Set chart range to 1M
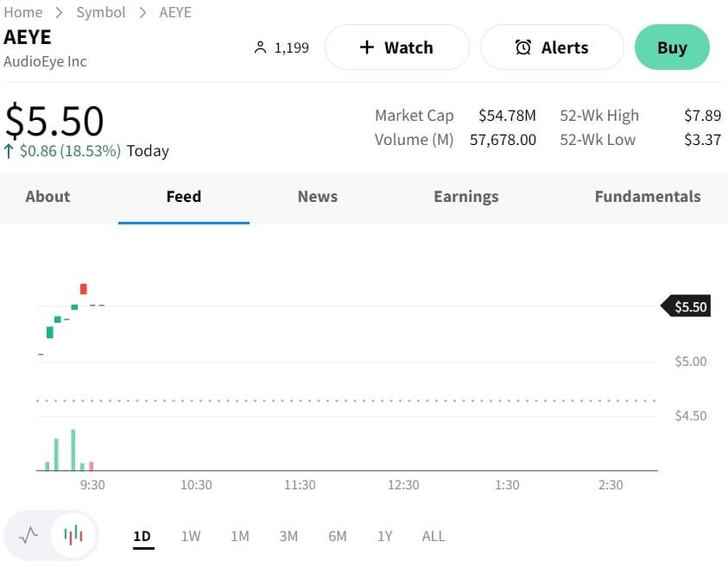This screenshot has height=567, width=728. [240, 536]
